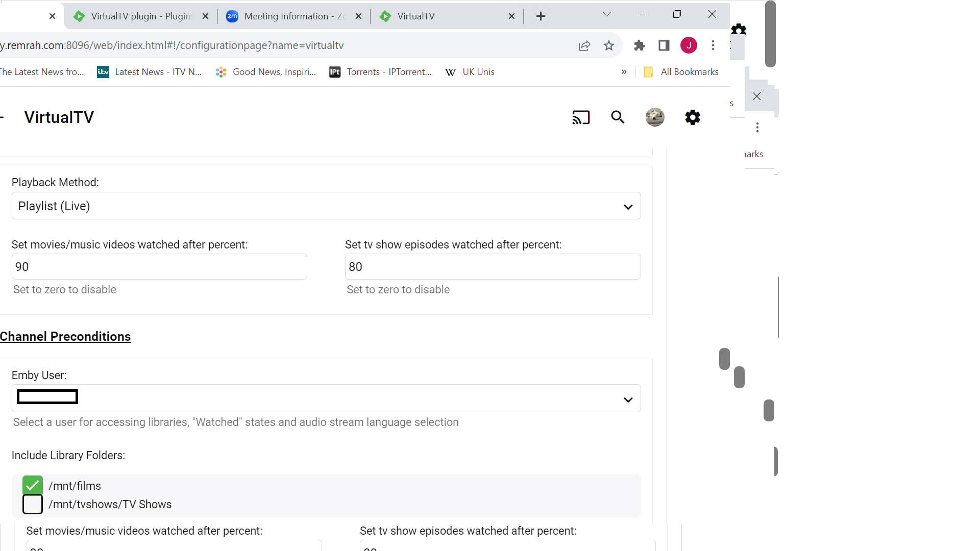Switch to the Meeting Information Zoom tab
The height and width of the screenshot is (551, 980).
(293, 16)
